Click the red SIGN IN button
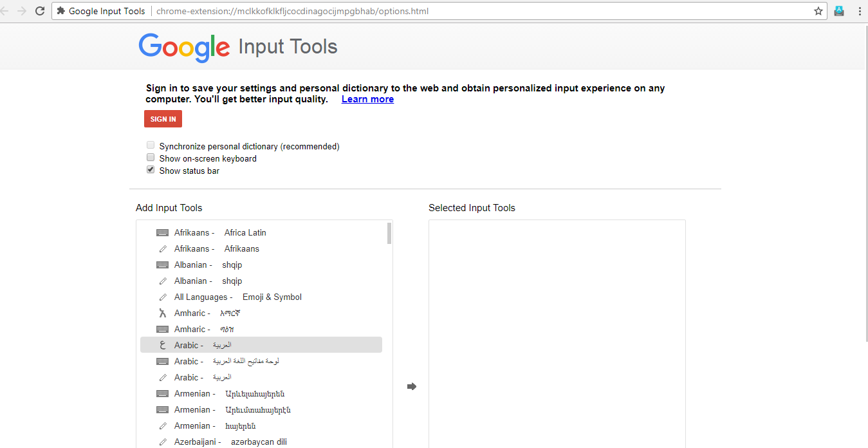Image resolution: width=868 pixels, height=448 pixels. (x=163, y=119)
